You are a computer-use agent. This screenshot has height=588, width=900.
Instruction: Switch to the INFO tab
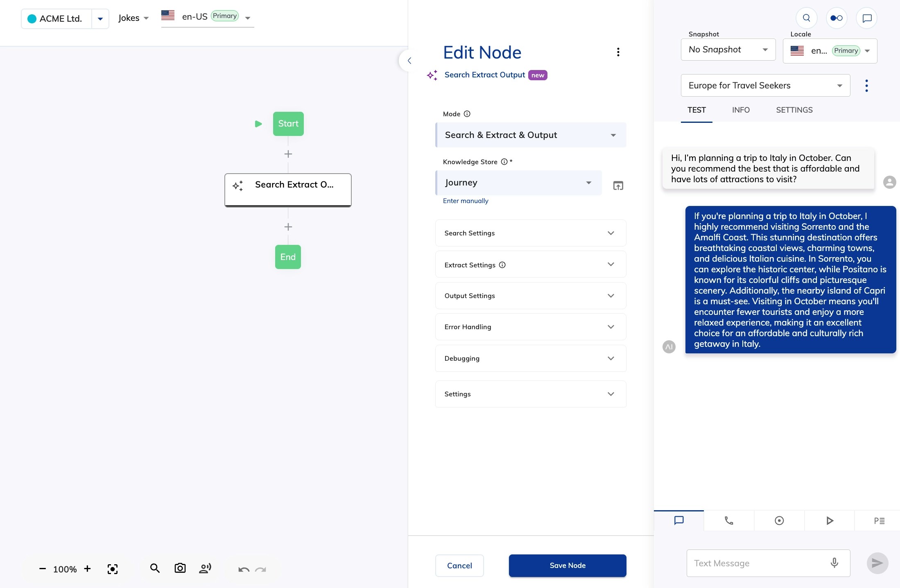740,110
